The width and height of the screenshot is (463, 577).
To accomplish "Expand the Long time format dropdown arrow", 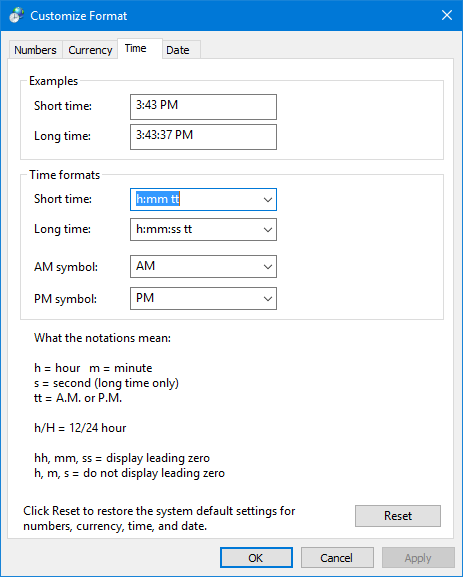I will tap(268, 230).
